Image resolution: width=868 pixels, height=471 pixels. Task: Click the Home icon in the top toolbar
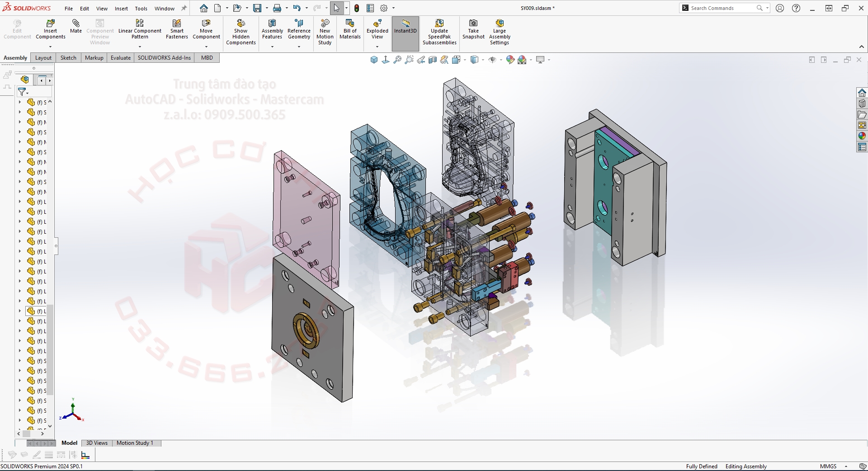204,8
